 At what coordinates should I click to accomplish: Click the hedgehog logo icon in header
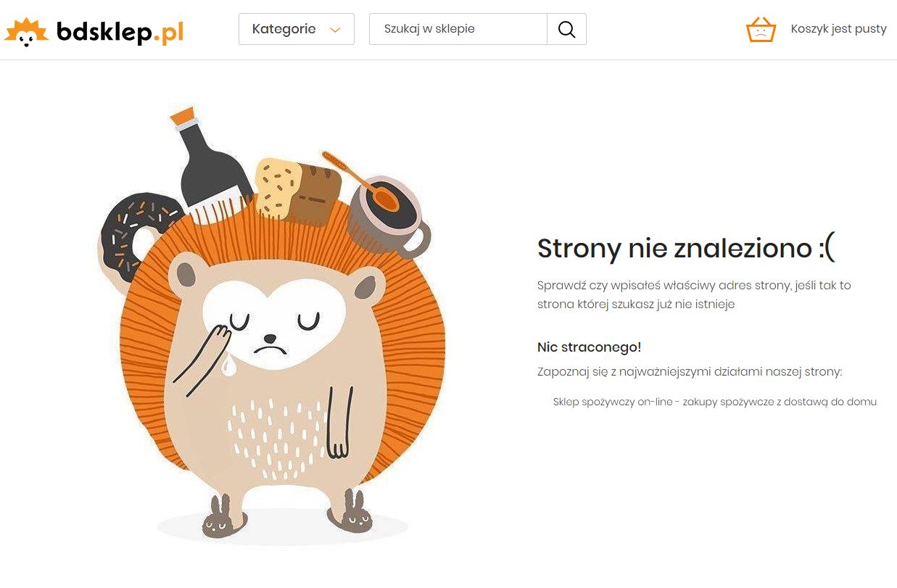(x=27, y=32)
